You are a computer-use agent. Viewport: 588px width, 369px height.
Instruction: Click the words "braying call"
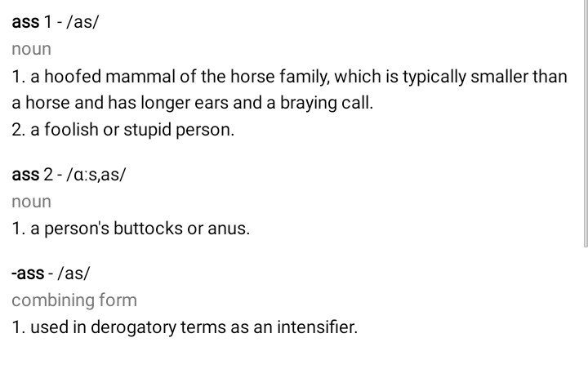click(x=331, y=104)
